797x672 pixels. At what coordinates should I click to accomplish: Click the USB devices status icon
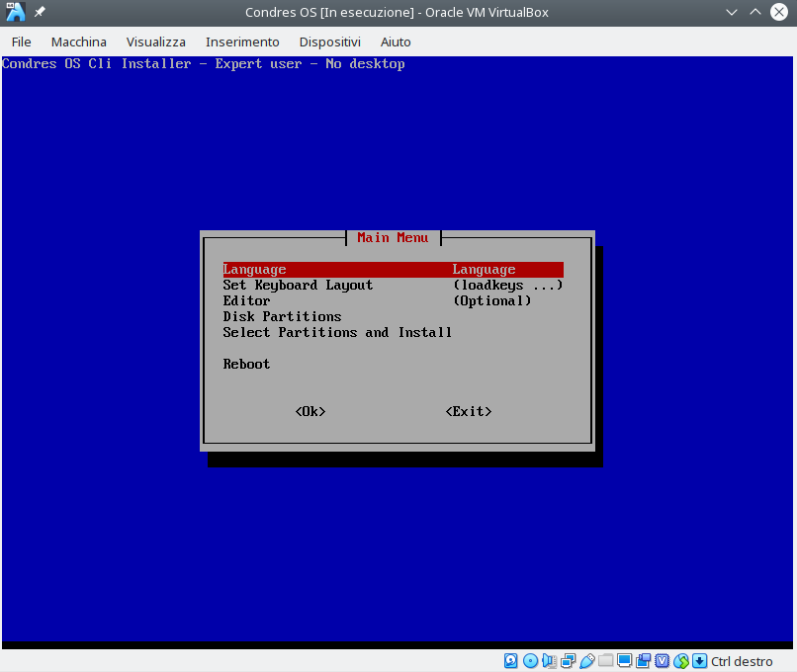click(x=586, y=661)
